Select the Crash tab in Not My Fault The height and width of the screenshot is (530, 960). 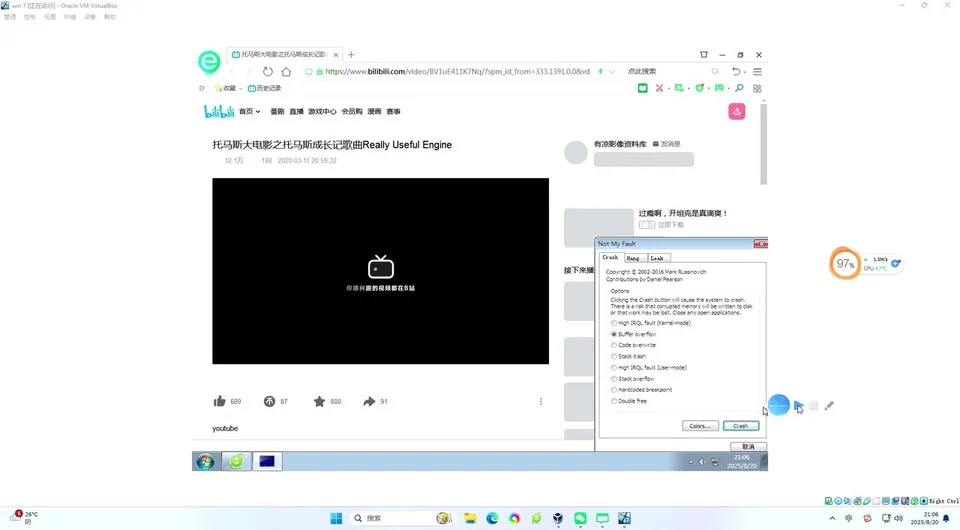coord(610,258)
